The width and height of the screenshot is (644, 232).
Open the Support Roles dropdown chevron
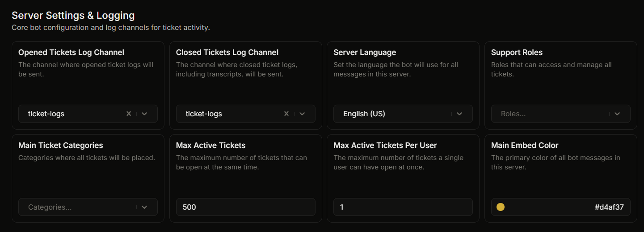[617, 114]
